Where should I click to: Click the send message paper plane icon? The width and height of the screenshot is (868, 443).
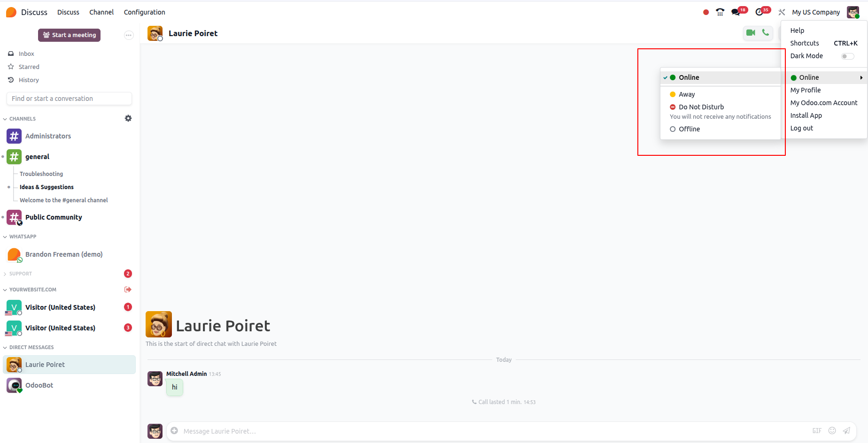[846, 431]
